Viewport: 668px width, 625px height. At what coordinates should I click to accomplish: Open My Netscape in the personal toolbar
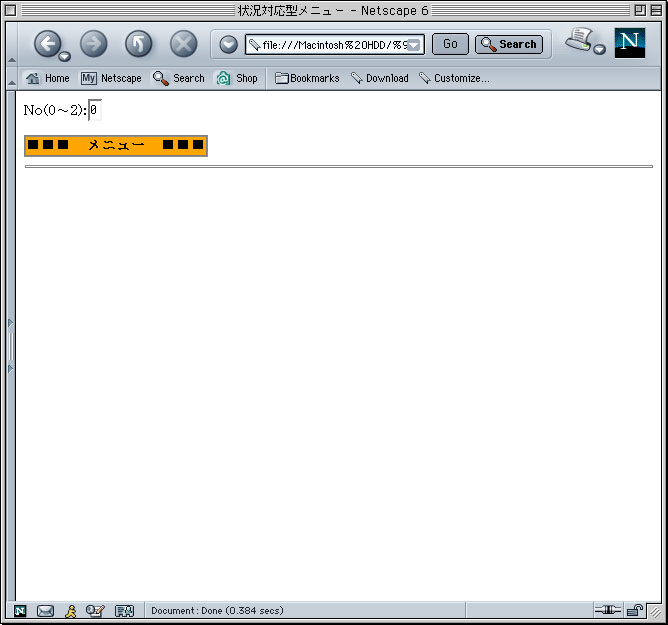[x=111, y=78]
